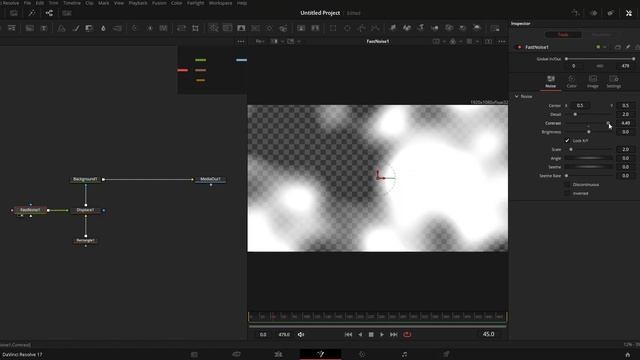
Task: Select the Background1 node
Action: tap(85, 179)
